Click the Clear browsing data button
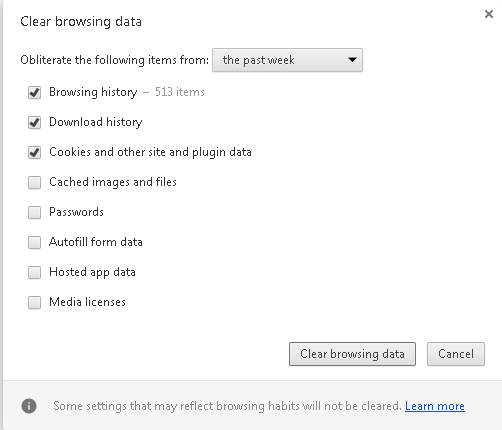Screen dimensions: 502x430 point(352,354)
